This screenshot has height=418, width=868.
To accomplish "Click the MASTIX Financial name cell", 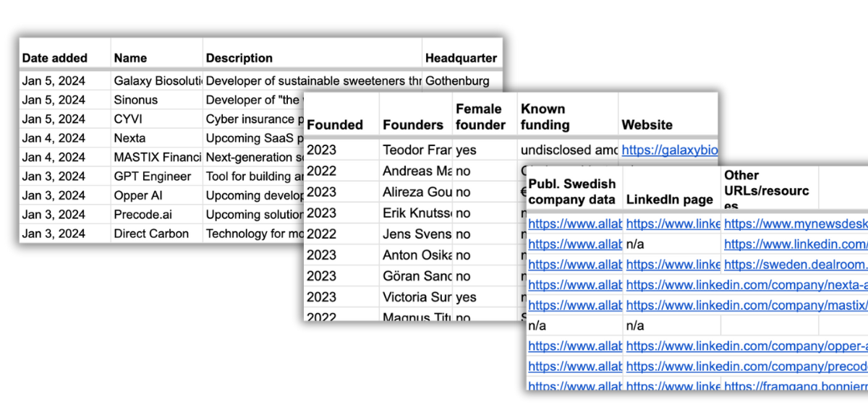I will (158, 157).
